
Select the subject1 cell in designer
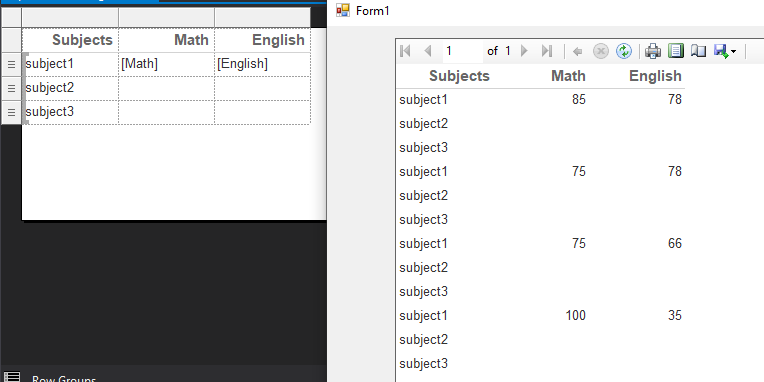point(70,64)
